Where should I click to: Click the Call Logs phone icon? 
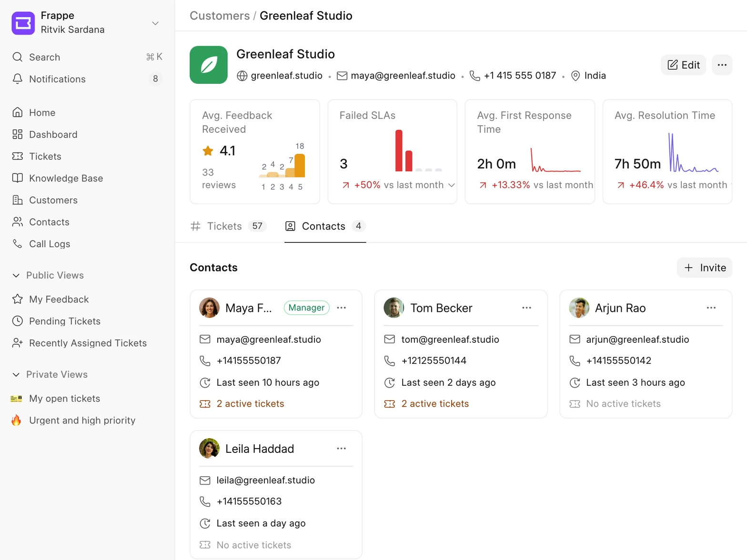(x=18, y=244)
